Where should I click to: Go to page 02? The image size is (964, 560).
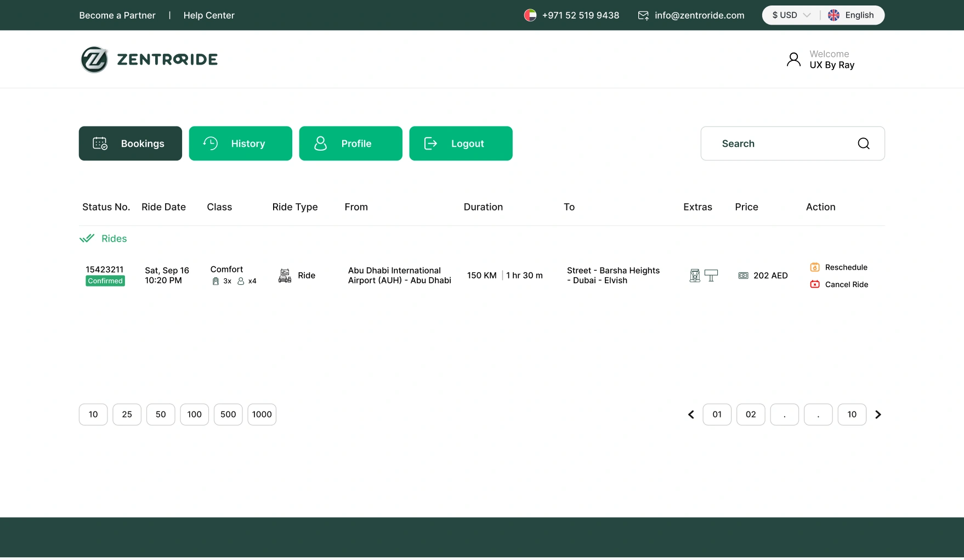[751, 415]
